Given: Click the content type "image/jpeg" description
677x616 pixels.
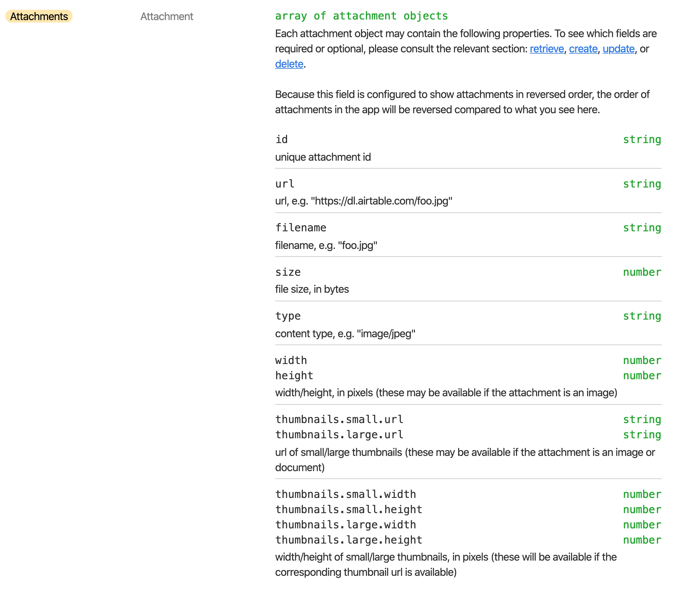Looking at the screenshot, I should (345, 334).
